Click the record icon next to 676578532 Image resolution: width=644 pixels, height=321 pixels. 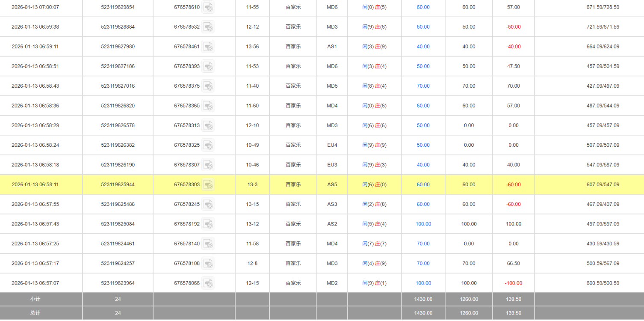[x=208, y=27]
